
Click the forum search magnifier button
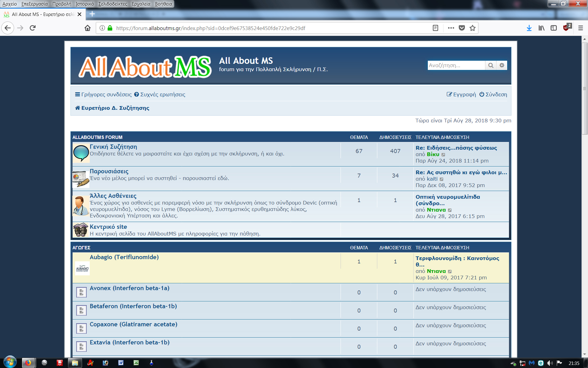(x=491, y=65)
